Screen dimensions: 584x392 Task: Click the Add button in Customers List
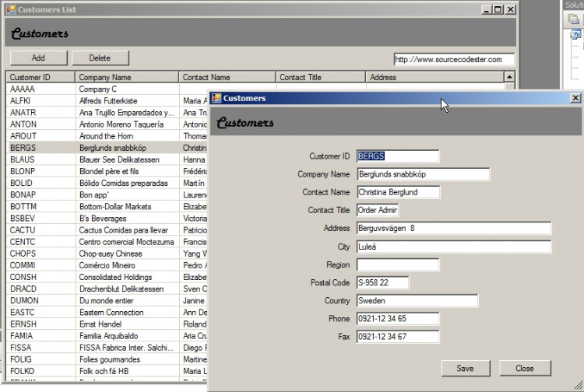coord(38,58)
